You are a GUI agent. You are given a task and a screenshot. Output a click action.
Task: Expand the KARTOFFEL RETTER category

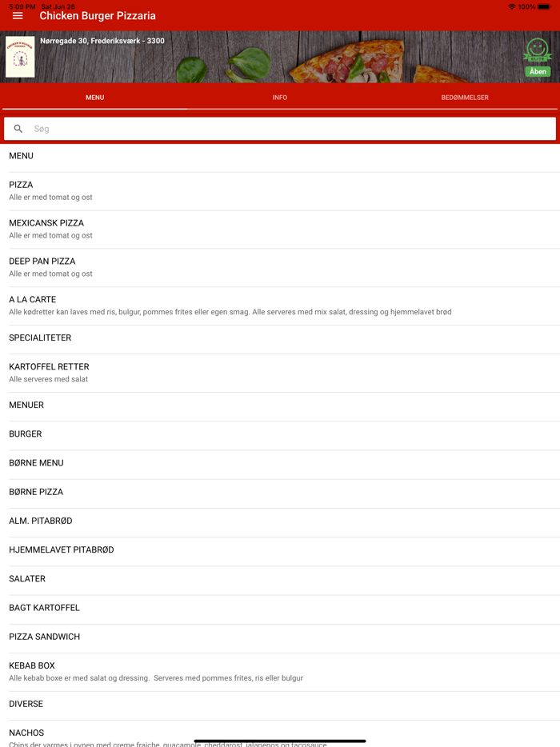(x=280, y=373)
